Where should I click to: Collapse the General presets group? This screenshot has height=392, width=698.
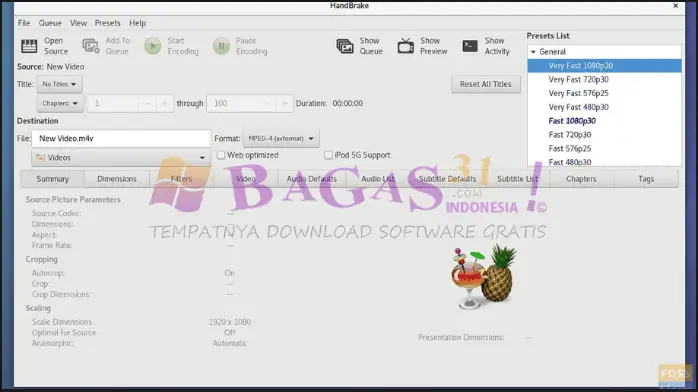533,52
